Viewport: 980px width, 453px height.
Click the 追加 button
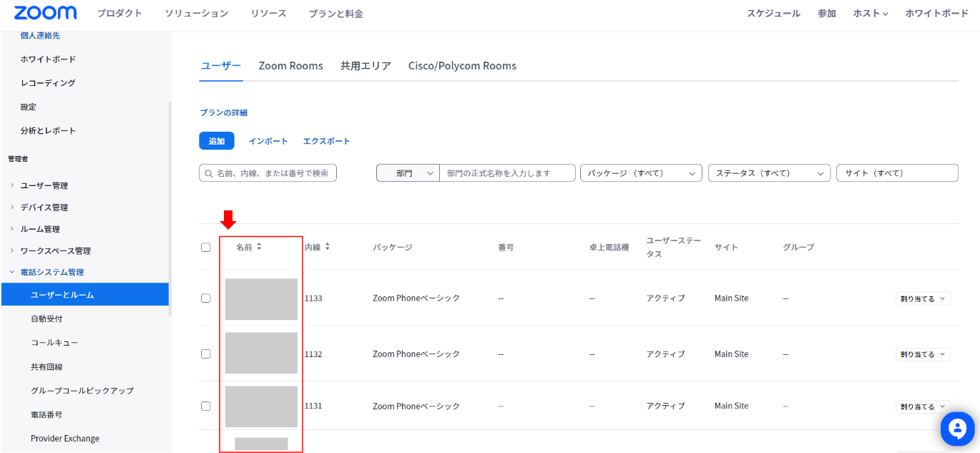[217, 141]
